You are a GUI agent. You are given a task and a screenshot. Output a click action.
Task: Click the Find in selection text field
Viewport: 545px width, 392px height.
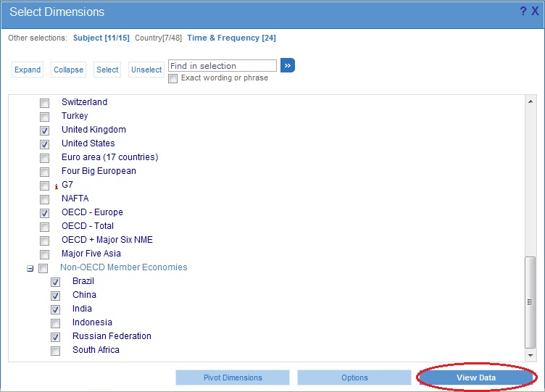pos(222,66)
